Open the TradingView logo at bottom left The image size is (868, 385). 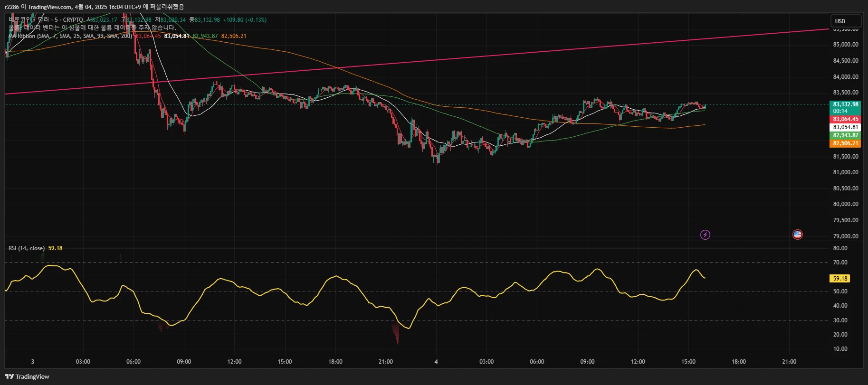27,376
